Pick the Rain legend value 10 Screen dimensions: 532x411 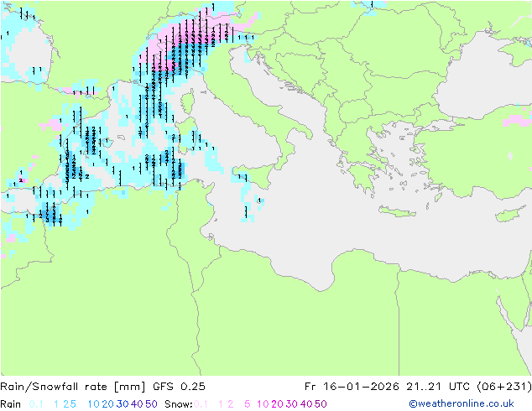tap(94, 404)
